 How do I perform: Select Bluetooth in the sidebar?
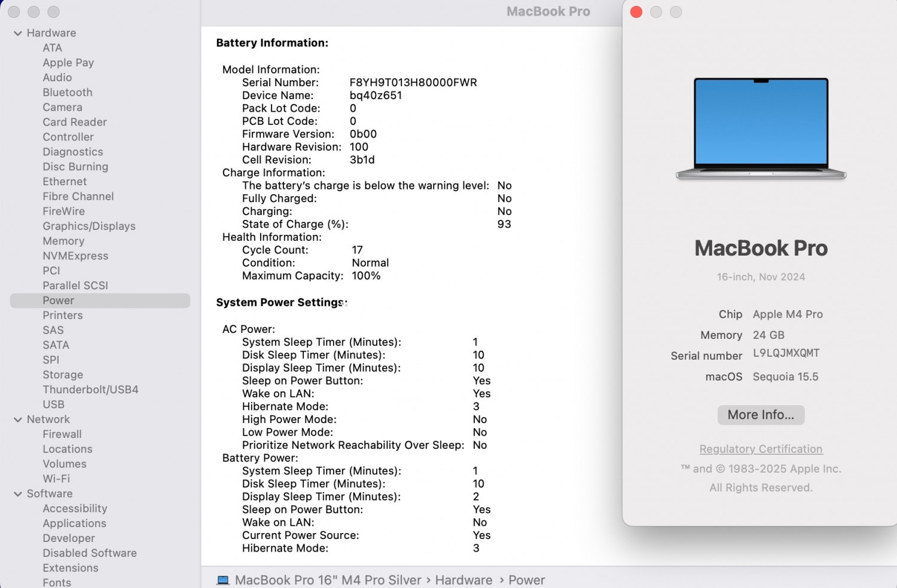tap(68, 93)
